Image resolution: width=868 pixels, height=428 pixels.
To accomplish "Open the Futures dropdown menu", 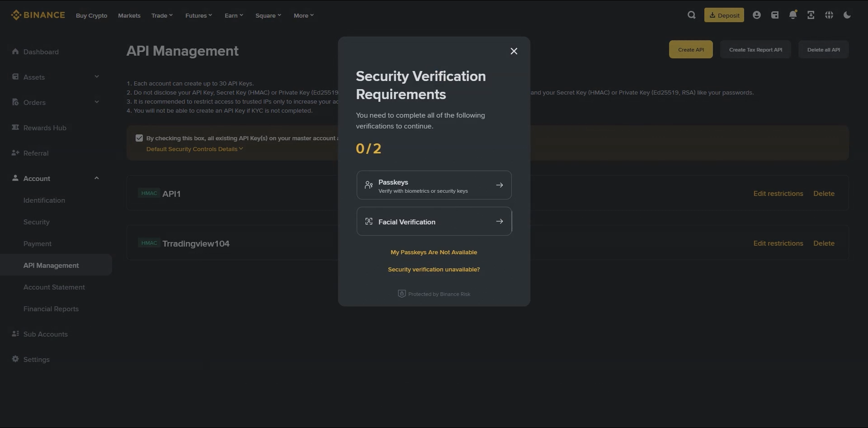I will (199, 15).
